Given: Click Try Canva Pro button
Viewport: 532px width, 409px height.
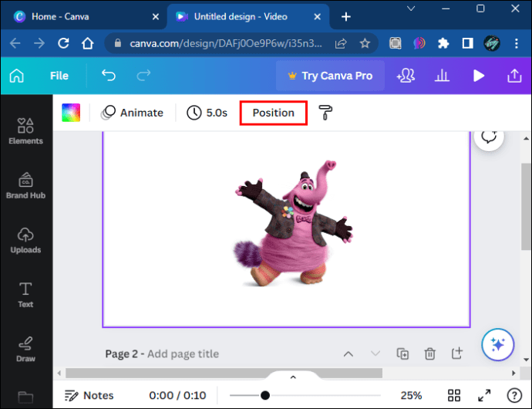Looking at the screenshot, I should tap(330, 76).
